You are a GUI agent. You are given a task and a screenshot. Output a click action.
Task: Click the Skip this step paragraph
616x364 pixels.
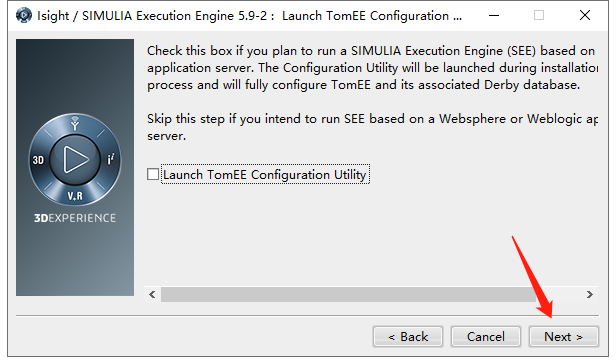(x=372, y=127)
